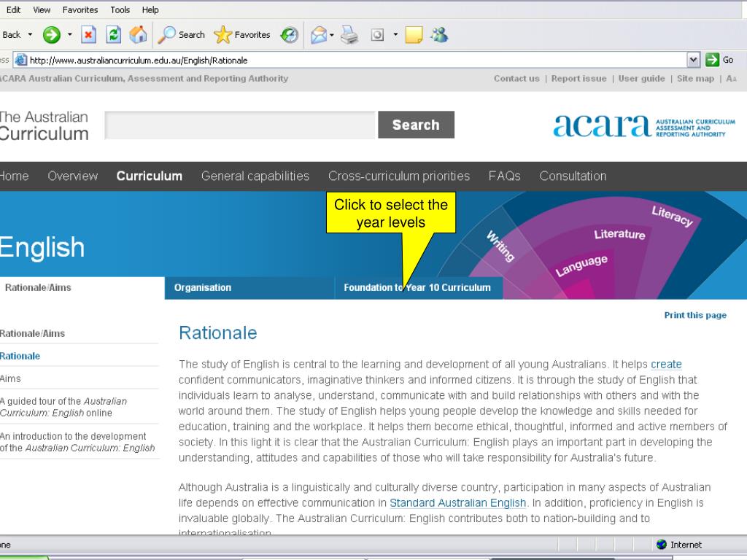747x560 pixels.
Task: Click the Internet zone globe icon
Action: tap(661, 544)
